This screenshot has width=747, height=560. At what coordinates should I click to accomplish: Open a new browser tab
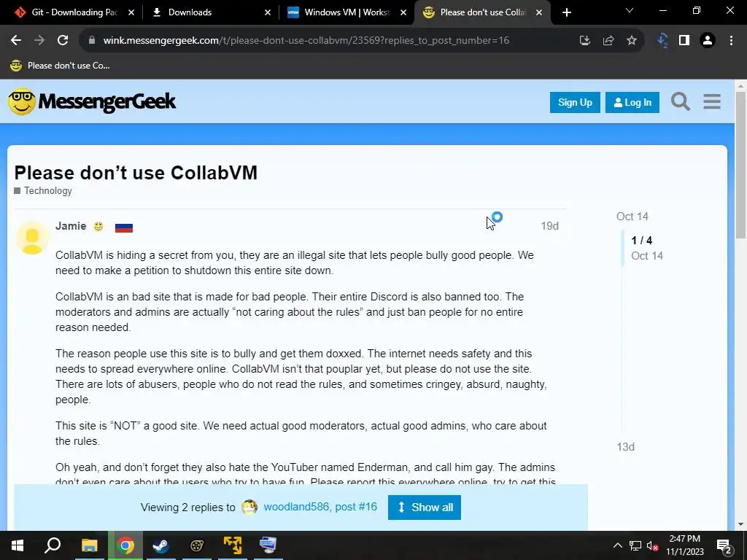pos(566,12)
